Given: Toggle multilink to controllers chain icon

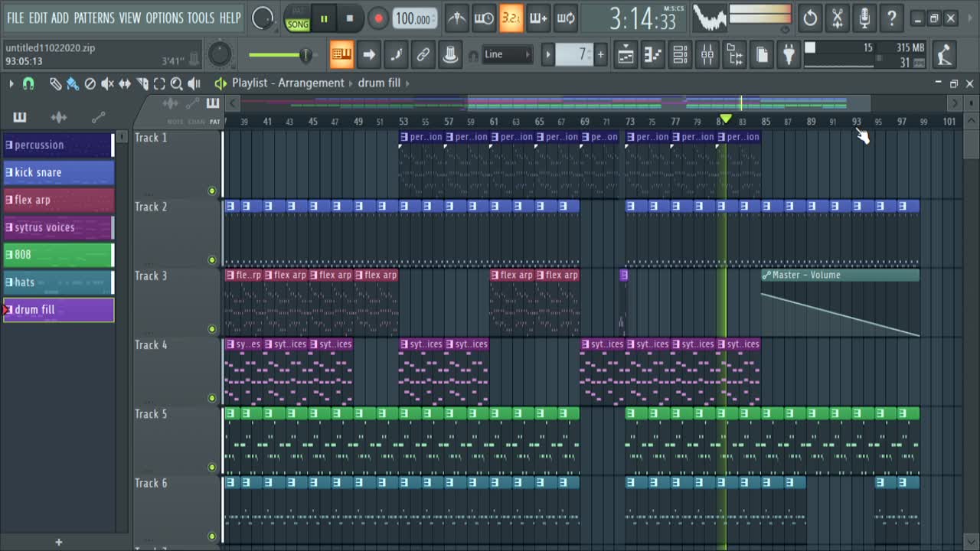Looking at the screenshot, I should [x=423, y=54].
